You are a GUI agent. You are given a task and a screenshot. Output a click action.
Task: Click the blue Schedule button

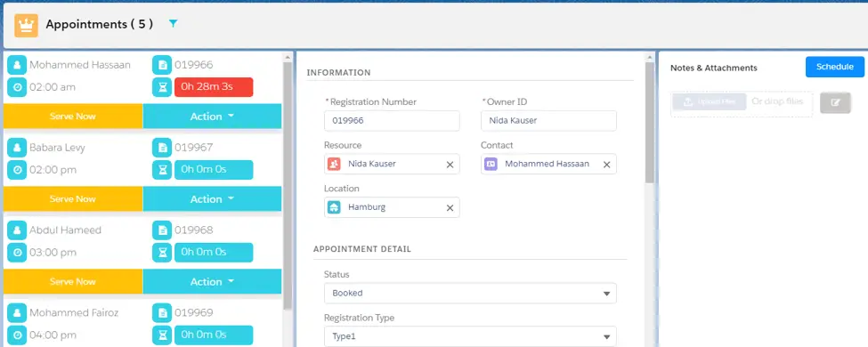[x=835, y=67]
